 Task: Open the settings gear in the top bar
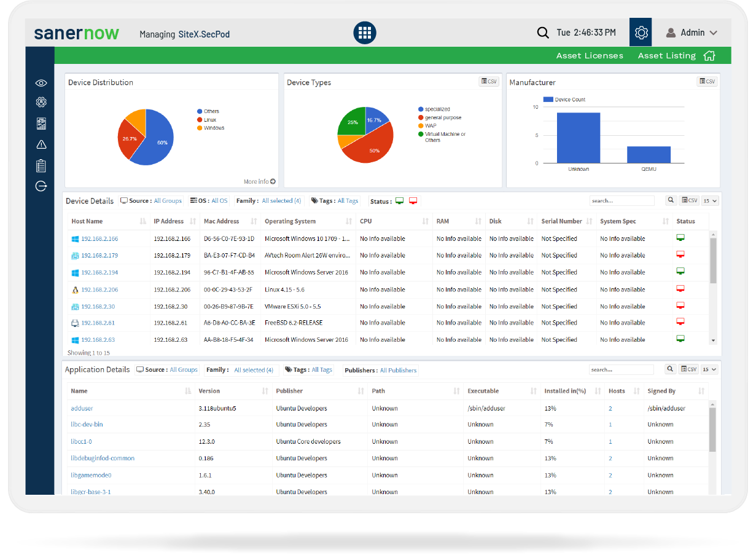pos(641,33)
